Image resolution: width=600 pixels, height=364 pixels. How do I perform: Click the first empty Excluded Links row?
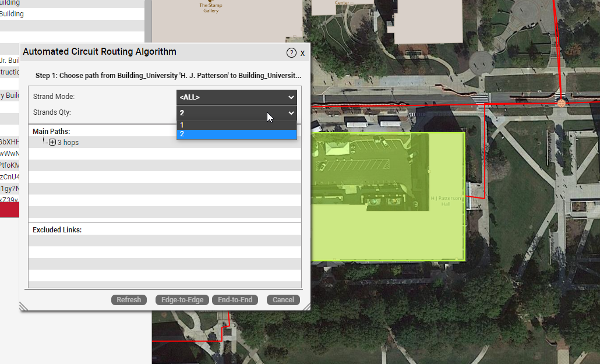point(164,241)
